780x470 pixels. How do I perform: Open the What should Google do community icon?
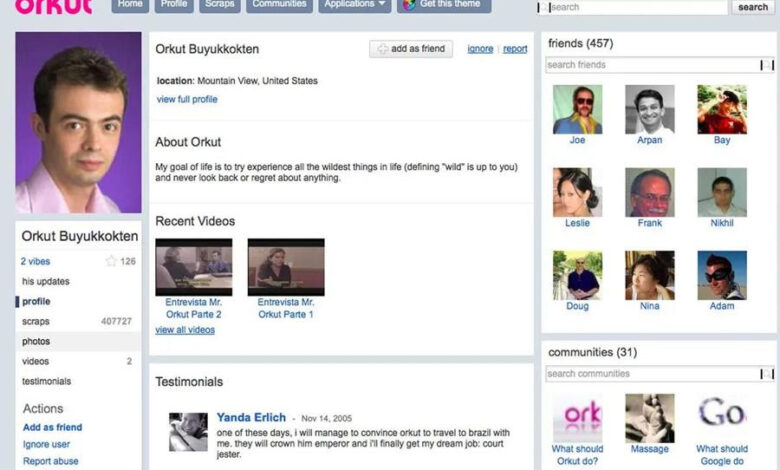pos(722,418)
